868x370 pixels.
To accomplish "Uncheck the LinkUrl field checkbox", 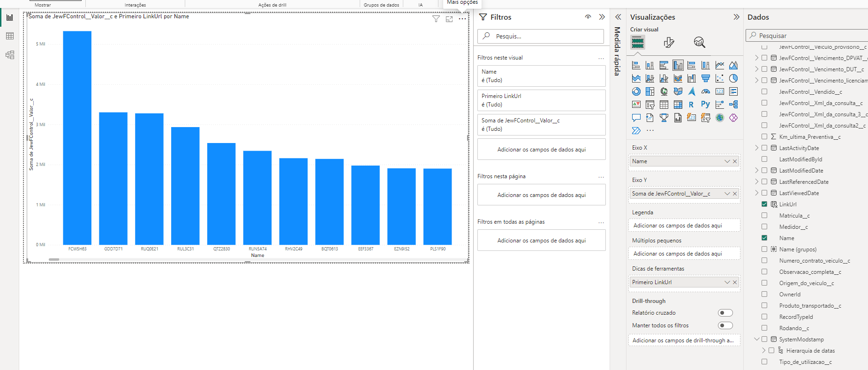I will pyautogui.click(x=764, y=204).
